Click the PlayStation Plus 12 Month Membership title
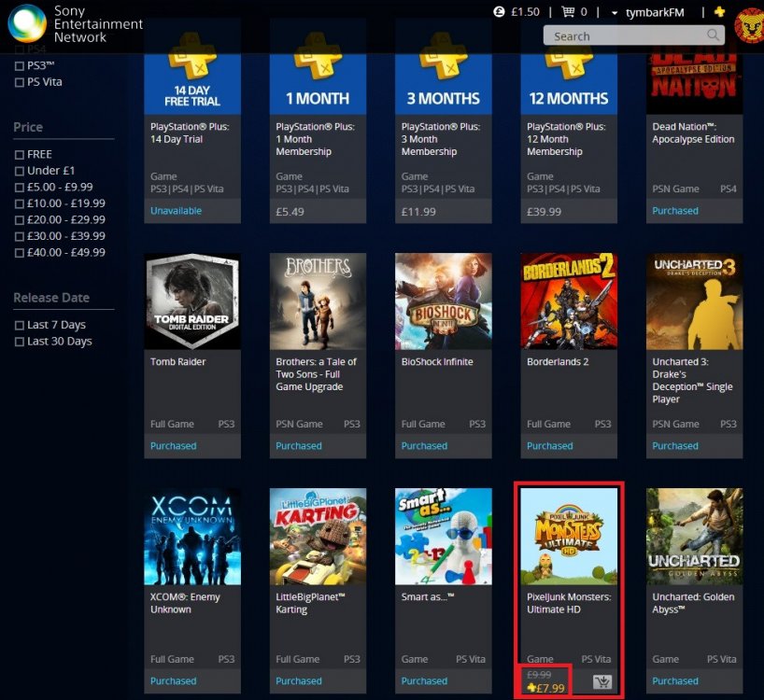Screen dimensions: 764x700 [566, 139]
